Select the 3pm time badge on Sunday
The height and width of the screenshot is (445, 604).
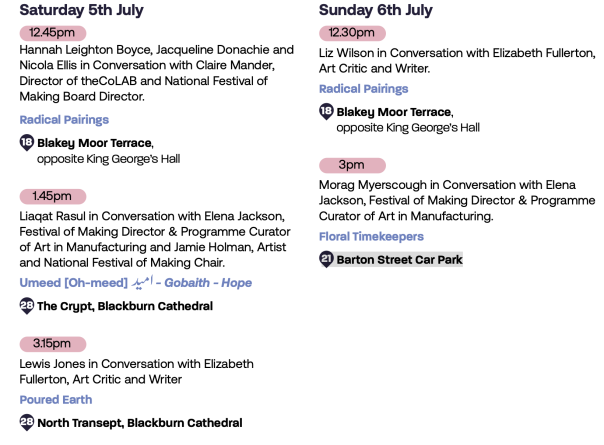352,165
